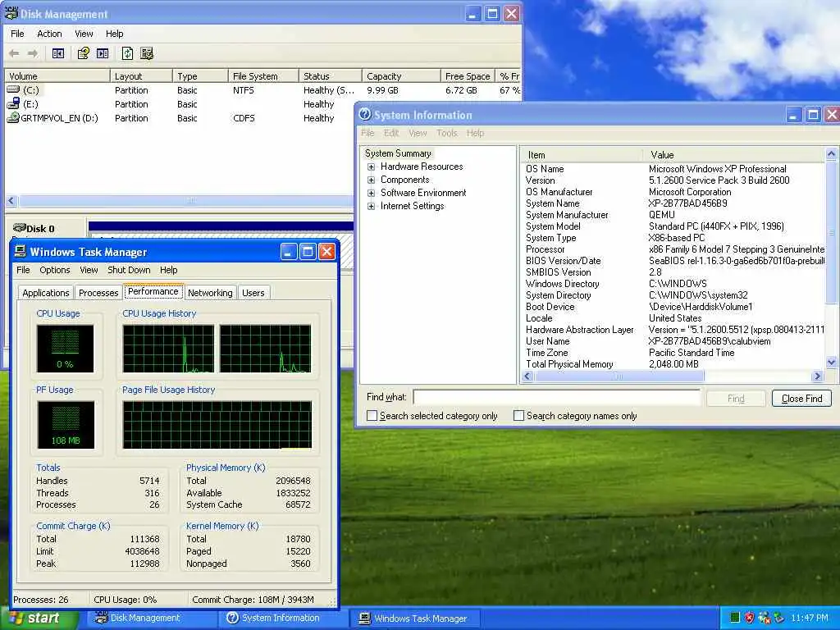Select the Performance tab in Task Manager
The width and height of the screenshot is (840, 630).
(153, 291)
